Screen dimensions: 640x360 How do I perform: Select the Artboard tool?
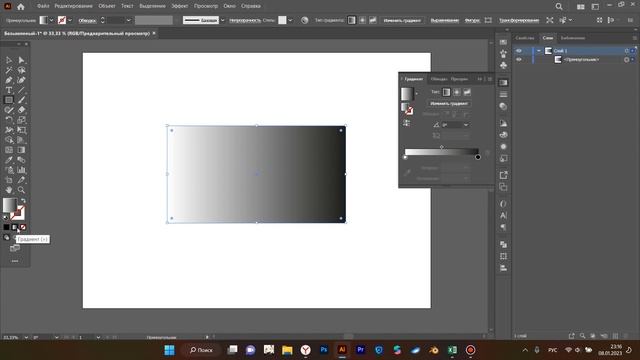pyautogui.click(x=9, y=180)
